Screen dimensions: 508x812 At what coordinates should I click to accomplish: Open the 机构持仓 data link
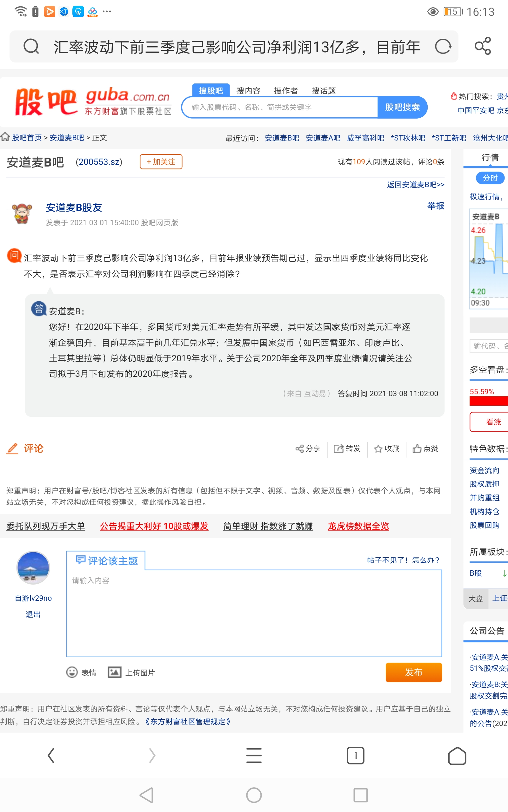pos(484,511)
